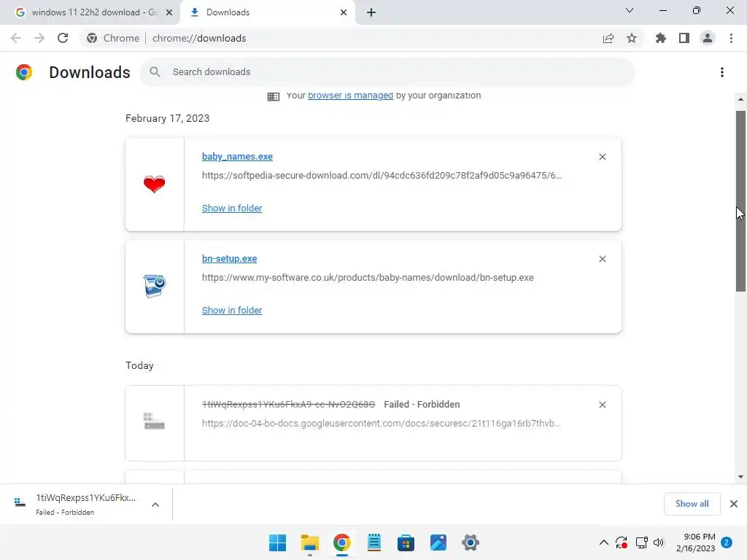Click the Show all downloads button
The image size is (747, 560).
(x=692, y=504)
